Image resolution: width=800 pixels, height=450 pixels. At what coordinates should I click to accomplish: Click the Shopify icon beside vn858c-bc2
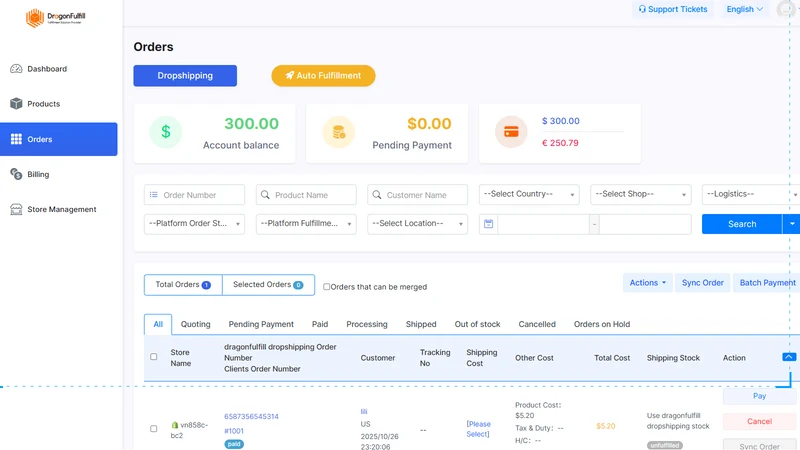175,425
